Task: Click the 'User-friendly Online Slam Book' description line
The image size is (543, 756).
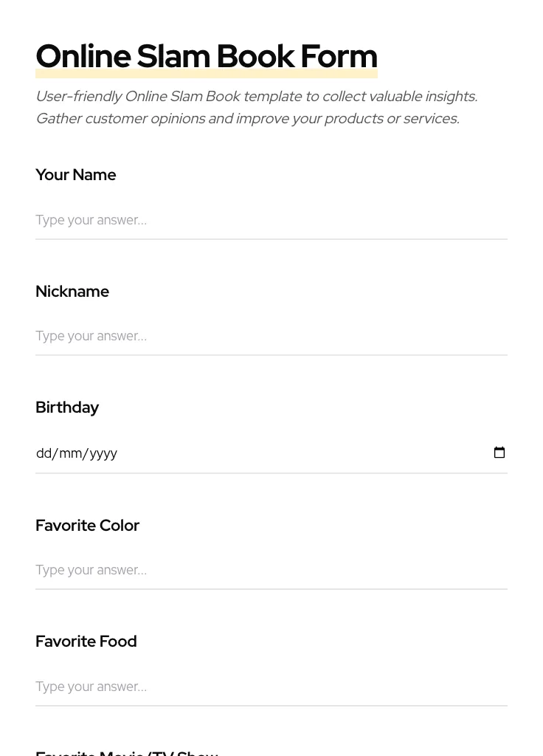Action: (256, 97)
